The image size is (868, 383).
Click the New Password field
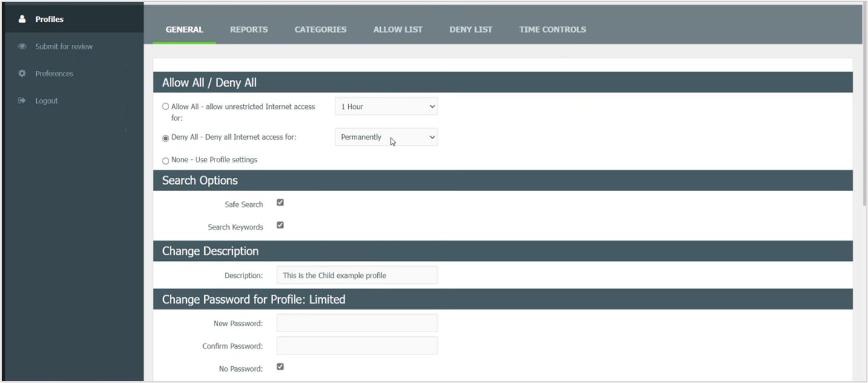pyautogui.click(x=357, y=323)
